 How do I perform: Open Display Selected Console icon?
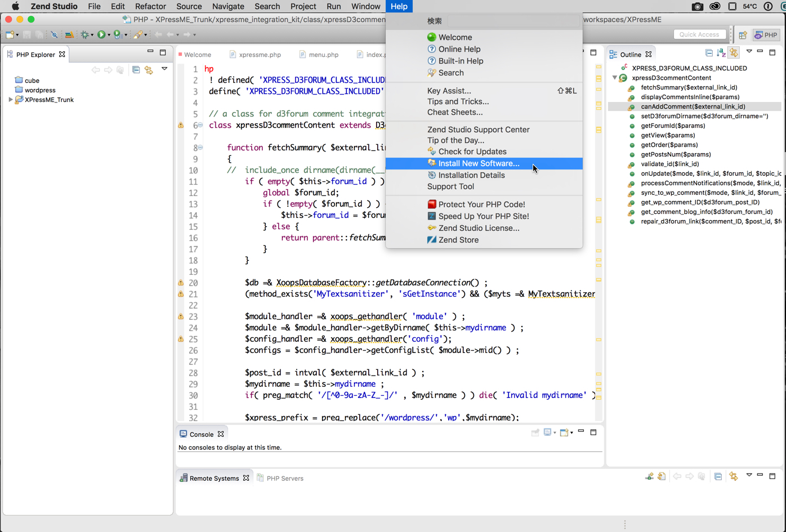tap(547, 432)
